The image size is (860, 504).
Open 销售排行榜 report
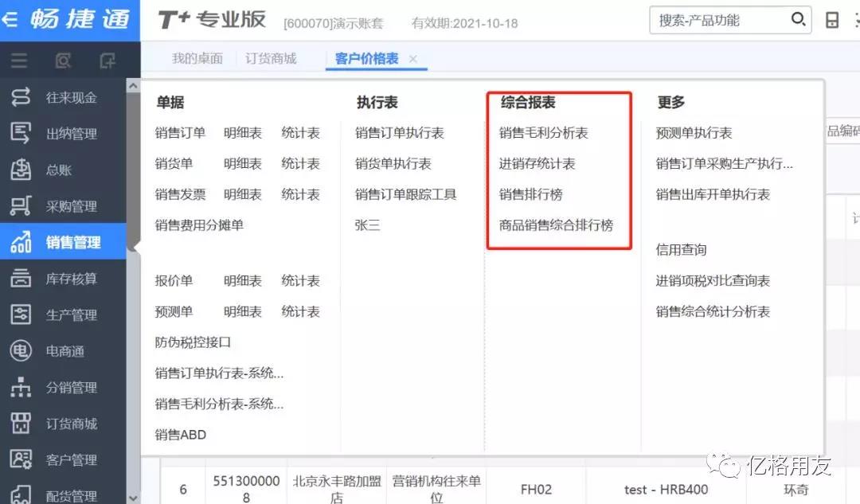point(531,194)
